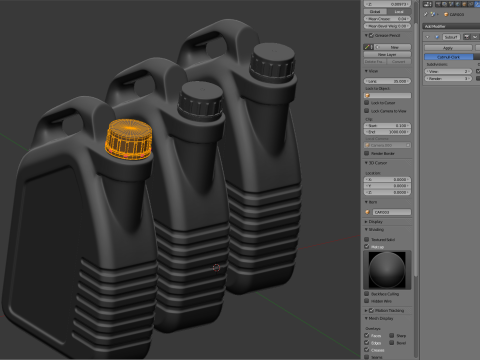The image size is (480, 360).
Task: Uncheck the Faces overlay checkbox
Action: [367, 335]
